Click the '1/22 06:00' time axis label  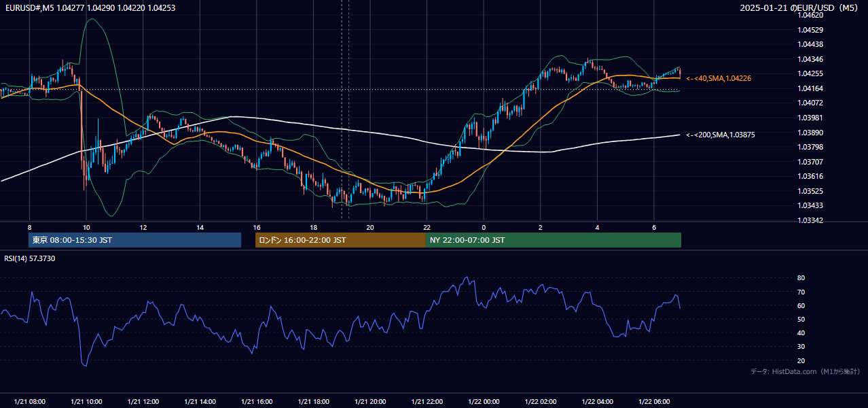point(654,402)
